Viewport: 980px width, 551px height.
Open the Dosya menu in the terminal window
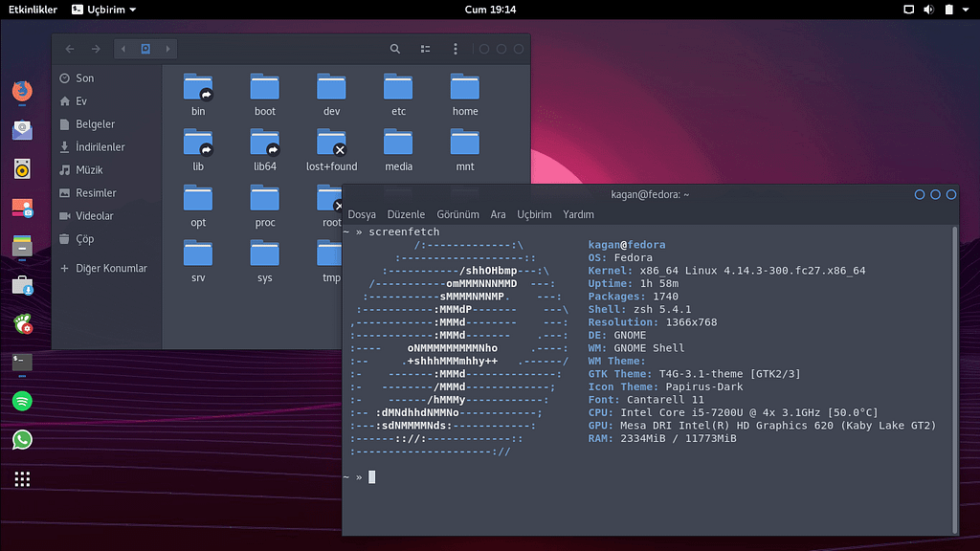362,214
